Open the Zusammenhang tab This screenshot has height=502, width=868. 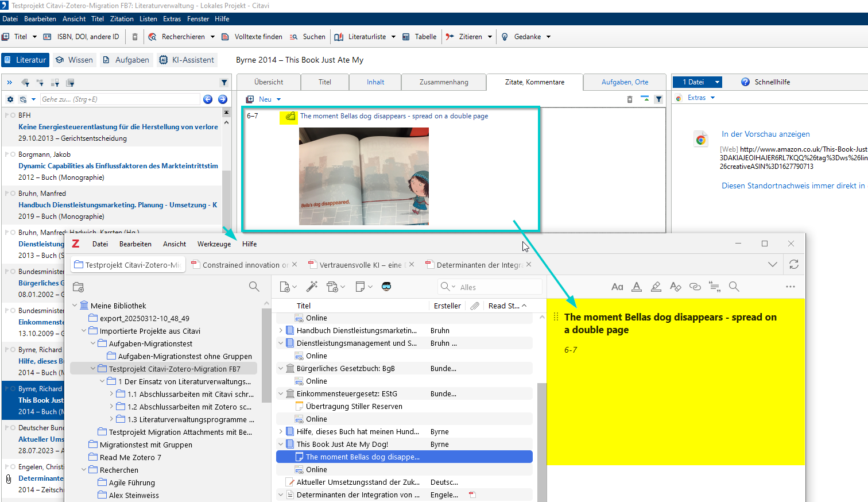[444, 82]
